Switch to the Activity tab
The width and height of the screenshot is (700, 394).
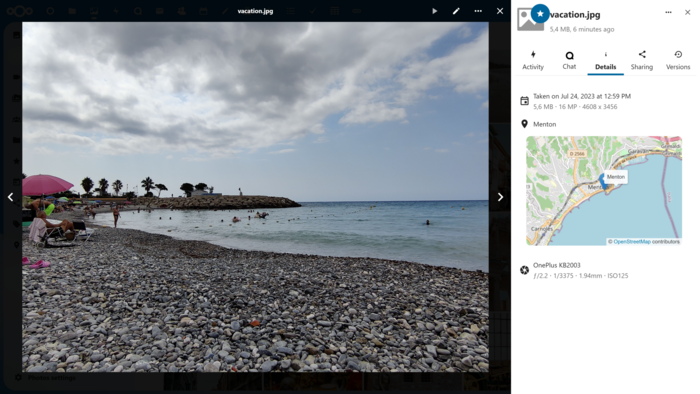coord(533,61)
